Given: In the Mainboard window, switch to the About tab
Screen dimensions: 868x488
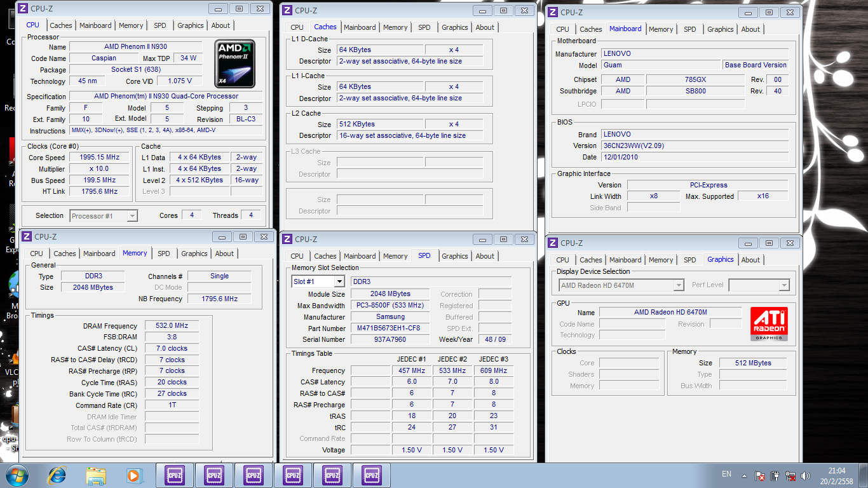Looking at the screenshot, I should (x=750, y=29).
